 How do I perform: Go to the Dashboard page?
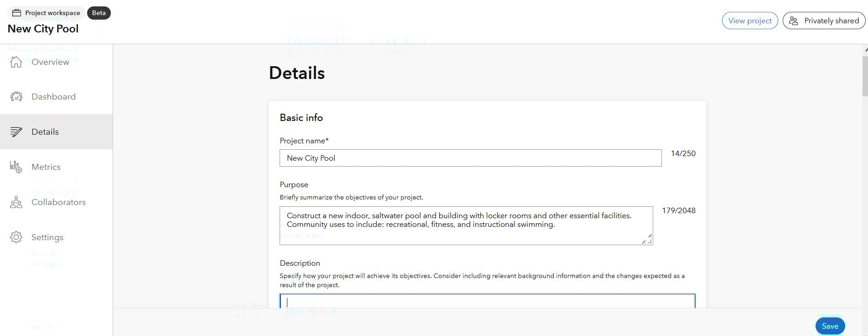coord(53,97)
